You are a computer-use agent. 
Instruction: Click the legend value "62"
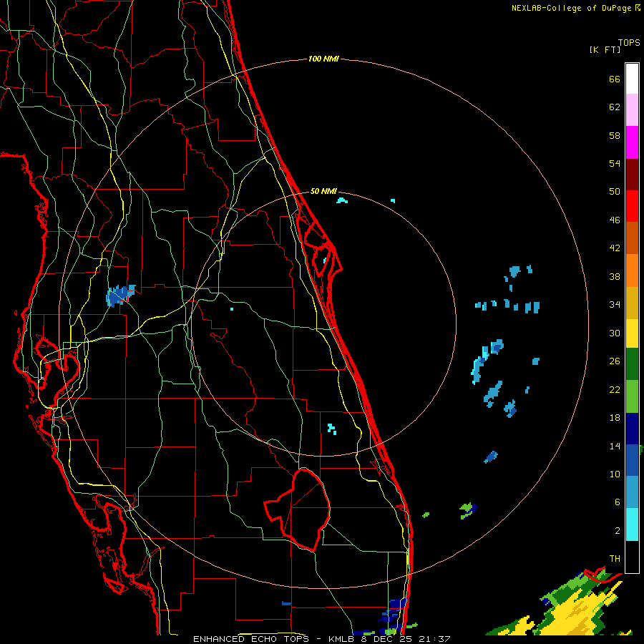615,107
